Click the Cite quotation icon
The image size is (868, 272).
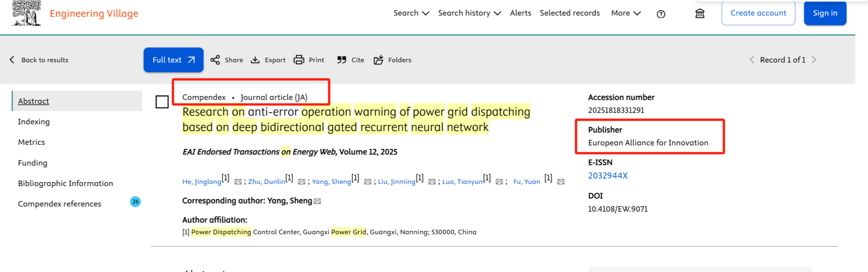coord(342,60)
